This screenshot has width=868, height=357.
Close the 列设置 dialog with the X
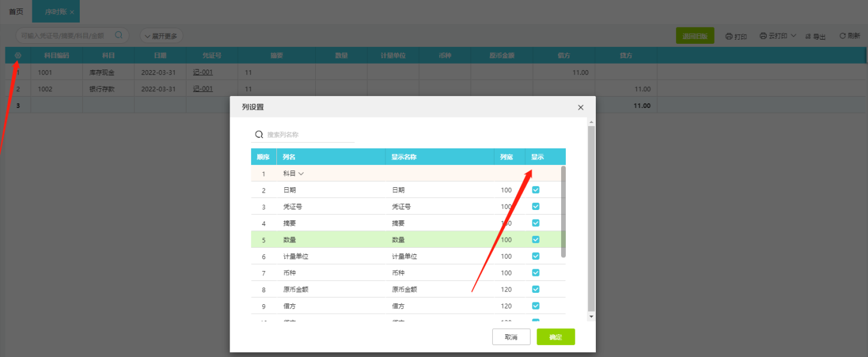pyautogui.click(x=580, y=107)
